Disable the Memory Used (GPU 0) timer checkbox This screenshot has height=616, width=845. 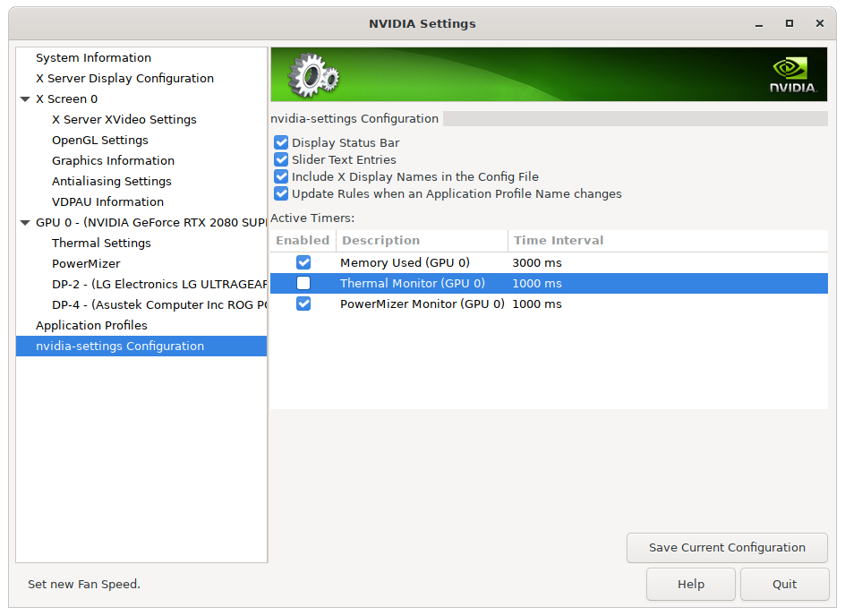click(303, 262)
